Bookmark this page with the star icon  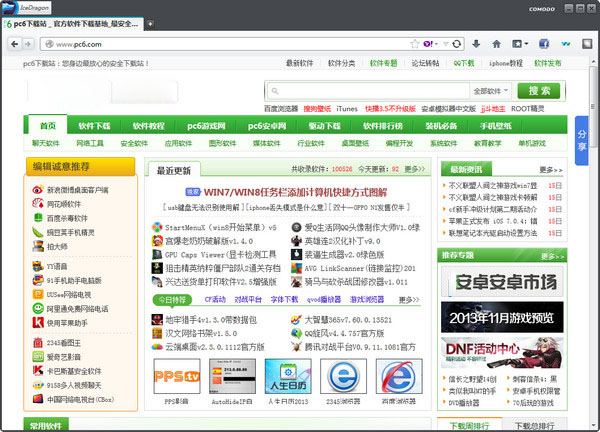[413, 44]
